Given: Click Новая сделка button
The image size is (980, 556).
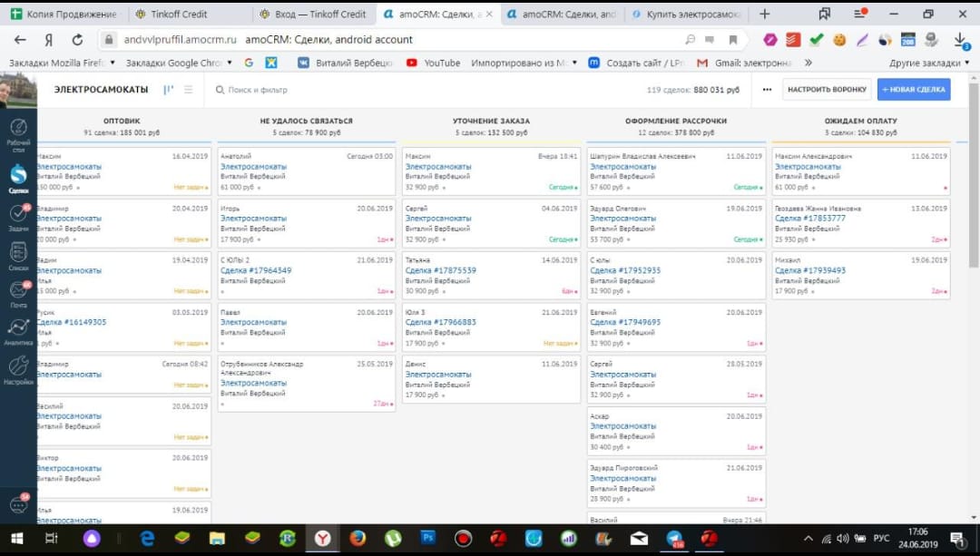Looking at the screenshot, I should pyautogui.click(x=914, y=90).
